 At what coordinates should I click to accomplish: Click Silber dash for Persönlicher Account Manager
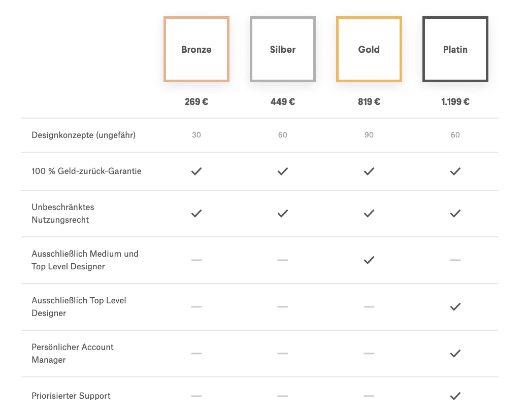[x=283, y=354]
